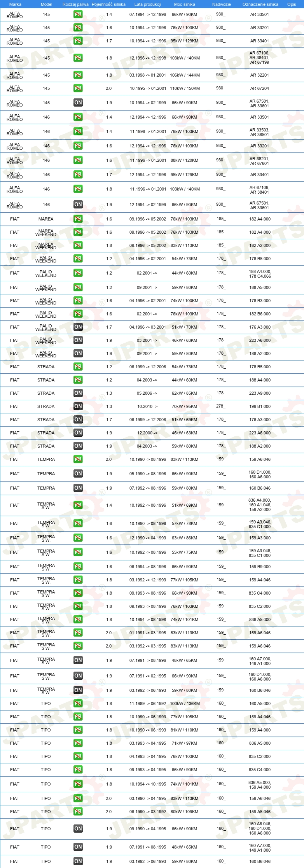Click petrol icon in Strada 1.2 60KM row
This screenshot has width=304, height=868.
pyautogui.click(x=78, y=380)
